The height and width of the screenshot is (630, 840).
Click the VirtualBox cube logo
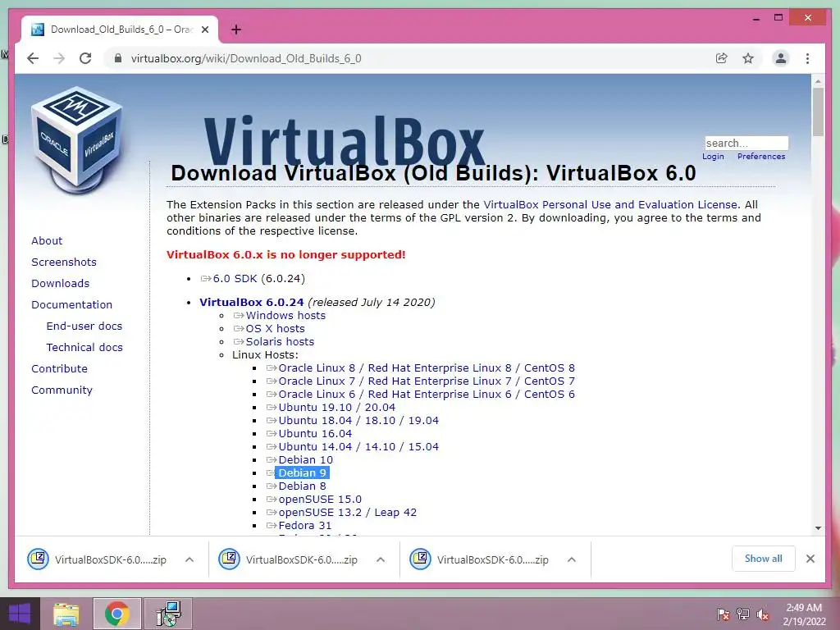coord(78,139)
